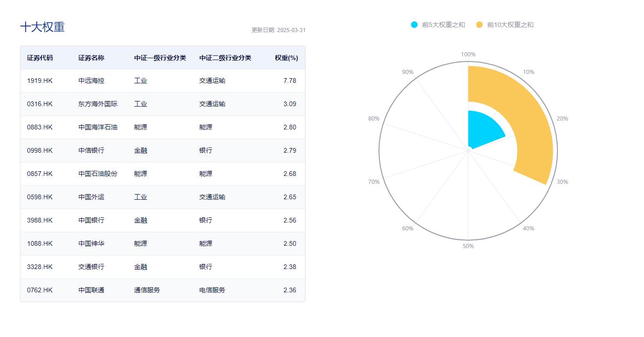Click the weight value 3.09
The image size is (644, 337).
(x=290, y=104)
